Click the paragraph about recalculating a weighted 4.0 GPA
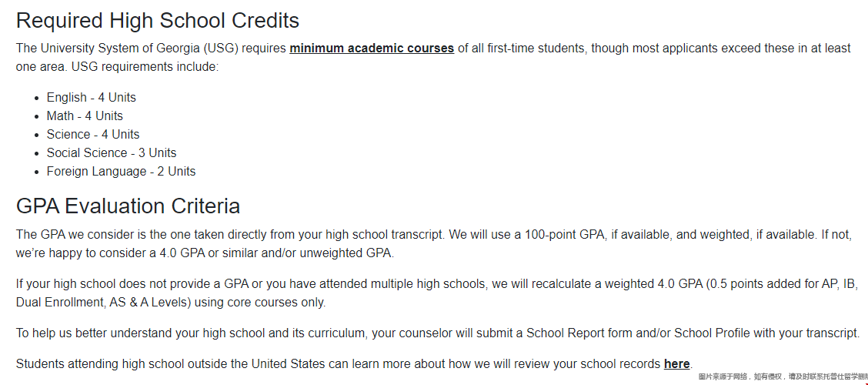 click(437, 293)
